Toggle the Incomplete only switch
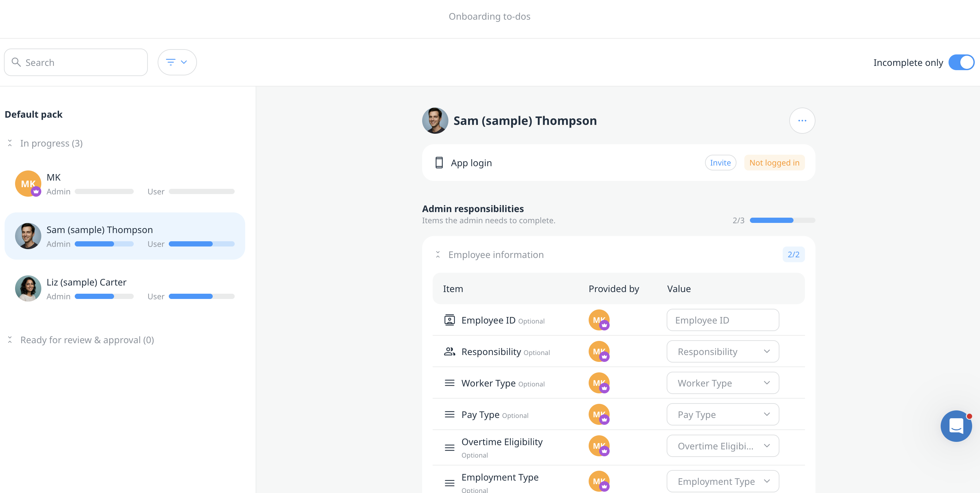Viewport: 980px width, 493px height. coord(961,62)
